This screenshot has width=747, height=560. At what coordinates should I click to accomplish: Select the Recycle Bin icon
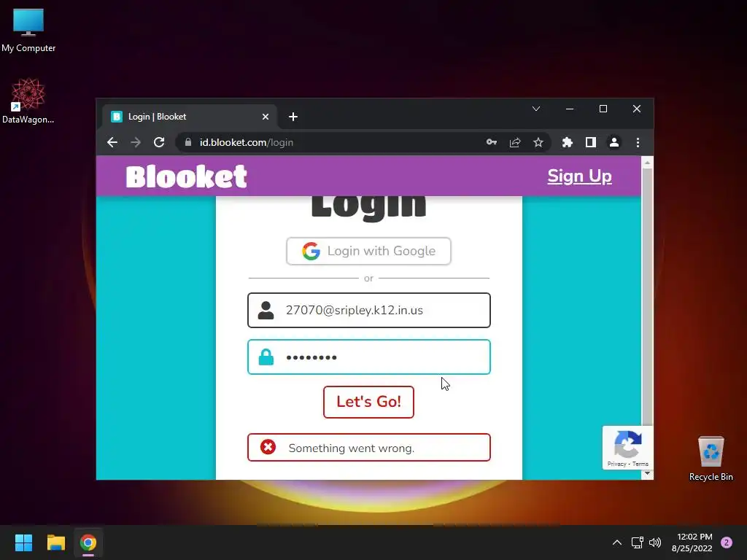pos(711,459)
